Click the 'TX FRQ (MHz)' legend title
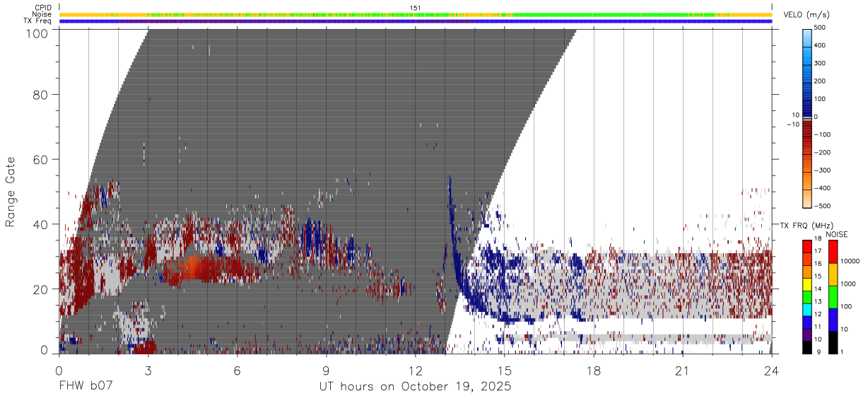The width and height of the screenshot is (868, 401). 807,225
